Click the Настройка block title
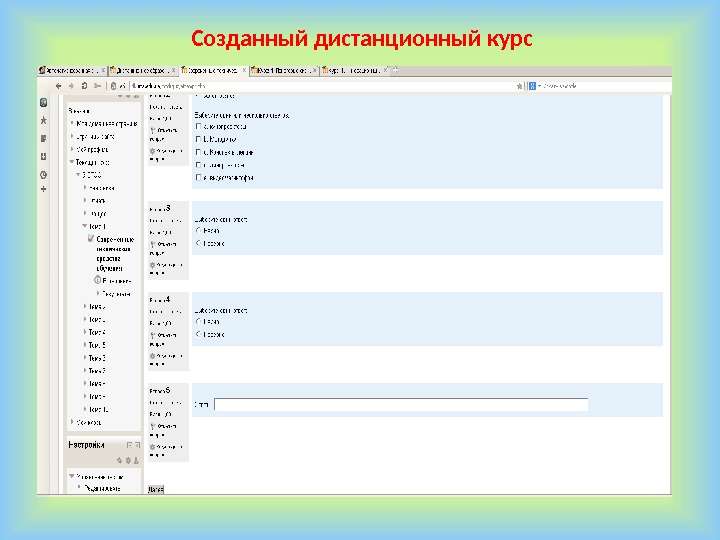The image size is (720, 540). 86,444
